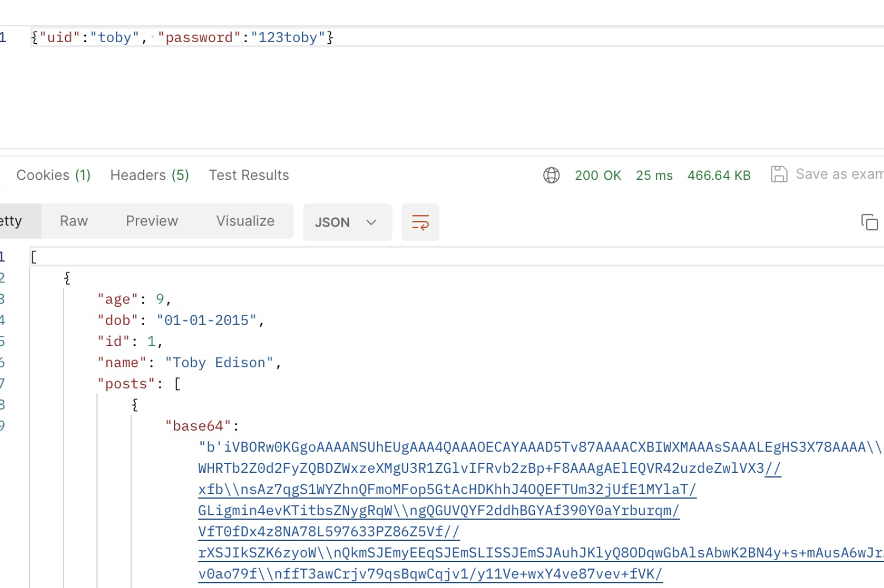
Task: Click the "age" key in response
Action: tap(117, 300)
